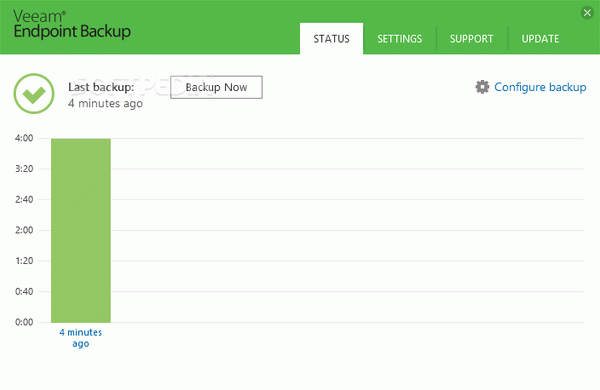The width and height of the screenshot is (600, 390).
Task: Open the SUPPORT tab
Action: 471,39
